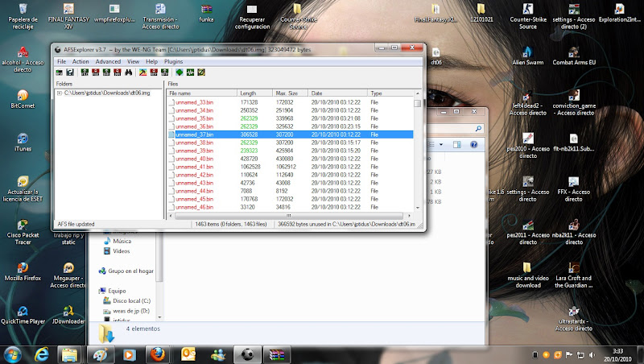Click the first toolbar icon to open AFS file
Viewport: 644px width, 364px height.
click(60, 72)
